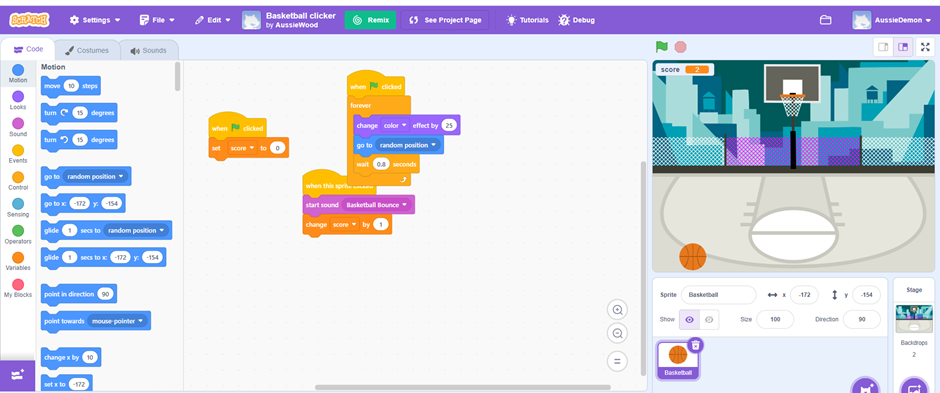The width and height of the screenshot is (940, 393).
Task: Open the File menu
Action: [157, 20]
